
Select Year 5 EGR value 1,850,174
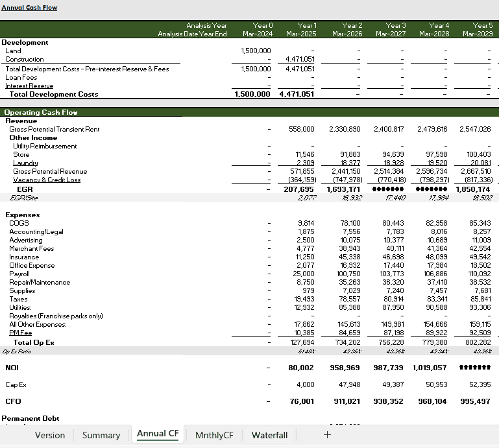click(x=473, y=189)
